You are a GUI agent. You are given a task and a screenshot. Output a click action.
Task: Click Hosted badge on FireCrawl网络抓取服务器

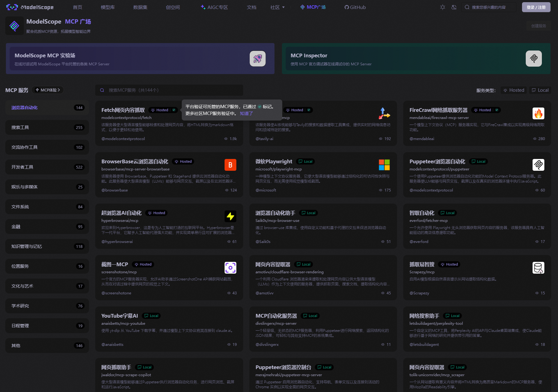(x=486, y=110)
